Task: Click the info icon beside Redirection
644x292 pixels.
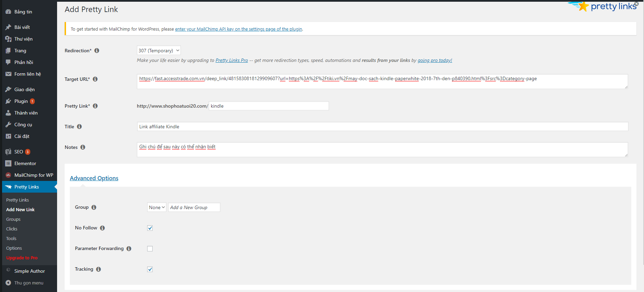Action: 97,51
